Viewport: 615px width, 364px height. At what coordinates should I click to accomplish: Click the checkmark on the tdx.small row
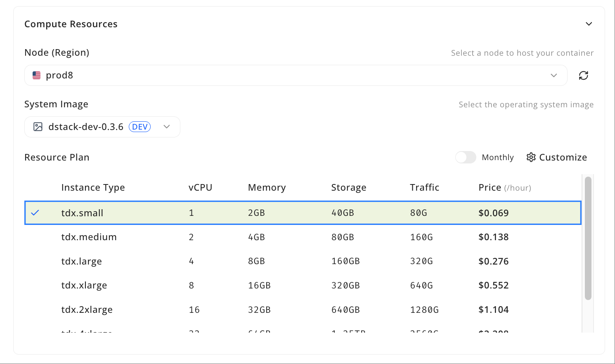(35, 213)
